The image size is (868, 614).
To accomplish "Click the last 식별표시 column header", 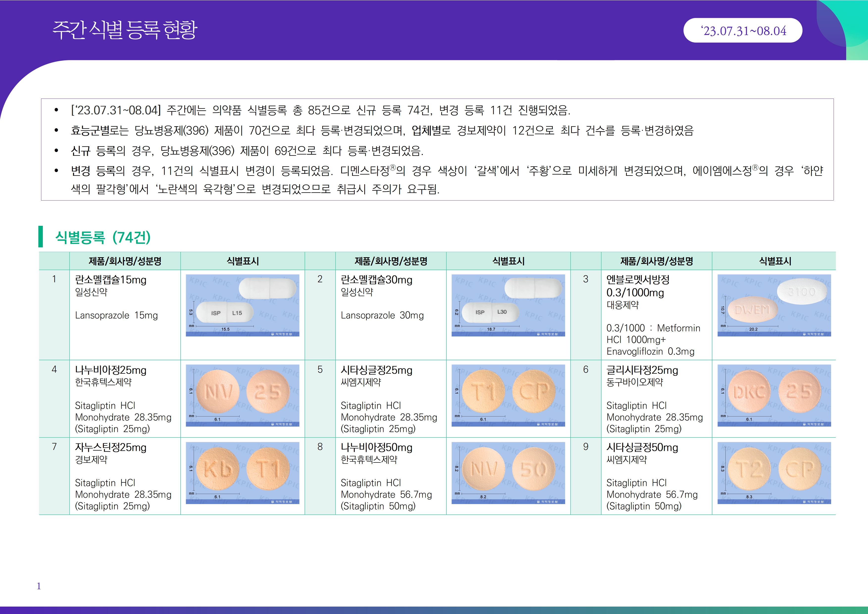I will click(775, 261).
